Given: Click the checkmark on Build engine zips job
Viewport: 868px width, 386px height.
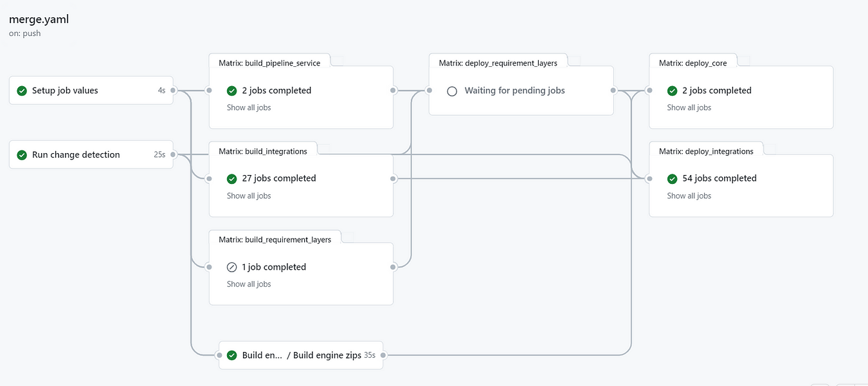Looking at the screenshot, I should 231,354.
